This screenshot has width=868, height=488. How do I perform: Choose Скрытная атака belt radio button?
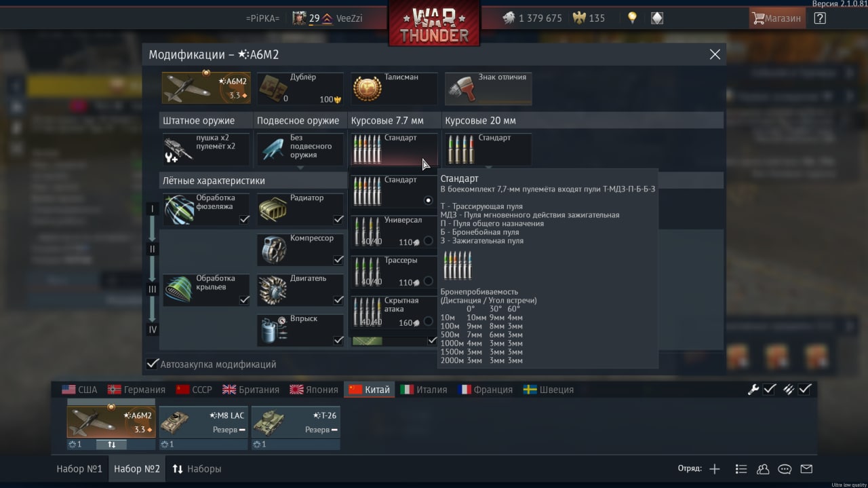point(428,321)
